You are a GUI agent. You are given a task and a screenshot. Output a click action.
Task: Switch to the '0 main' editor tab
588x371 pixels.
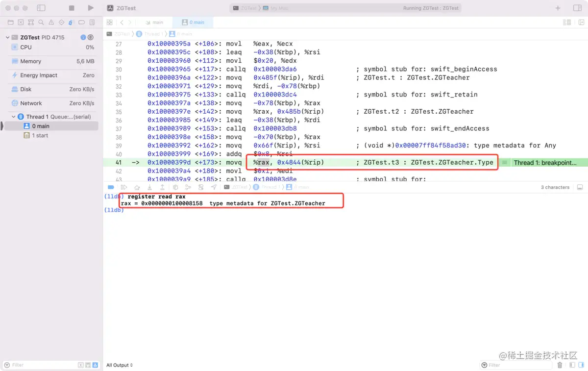click(193, 23)
